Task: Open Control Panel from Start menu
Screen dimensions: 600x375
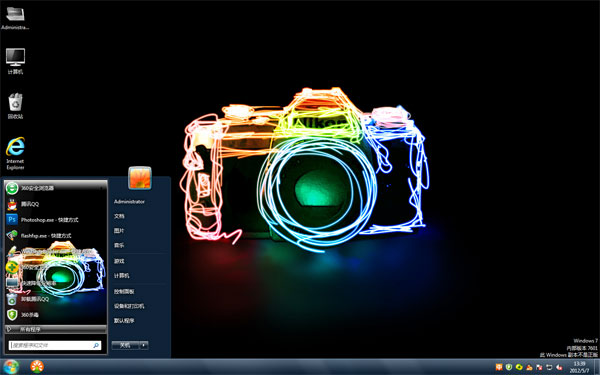Action: coord(124,292)
